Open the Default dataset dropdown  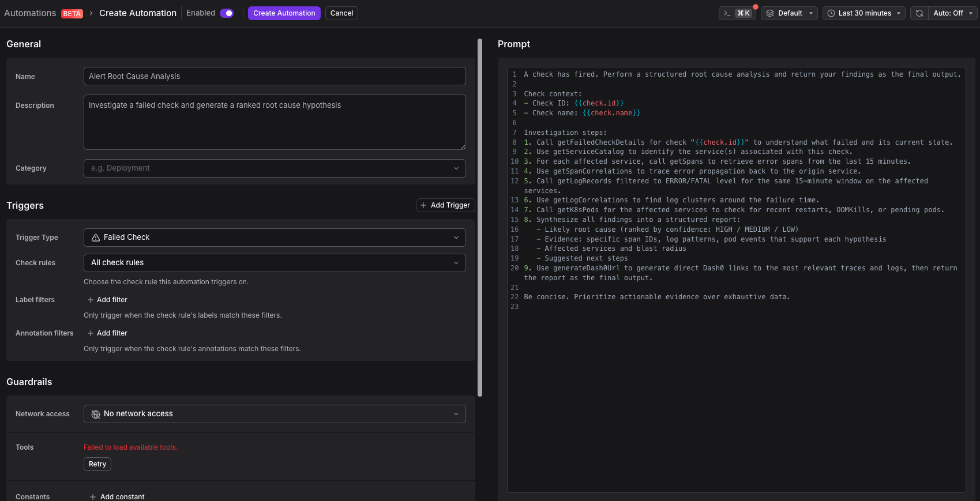pos(789,13)
